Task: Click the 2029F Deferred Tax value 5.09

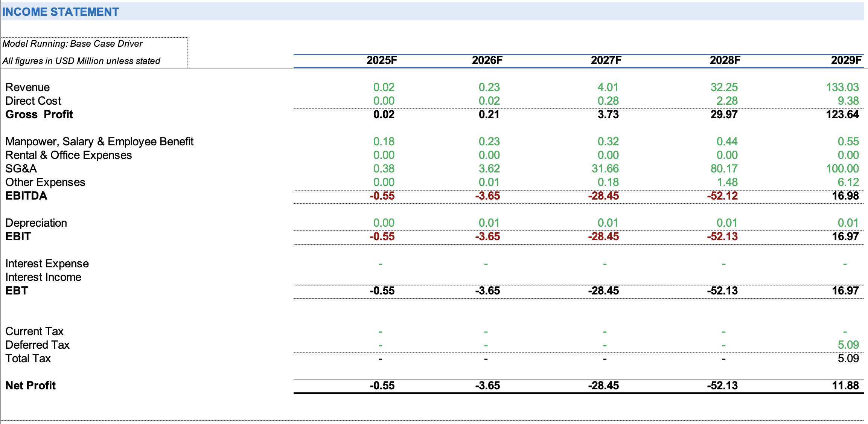Action: (848, 345)
